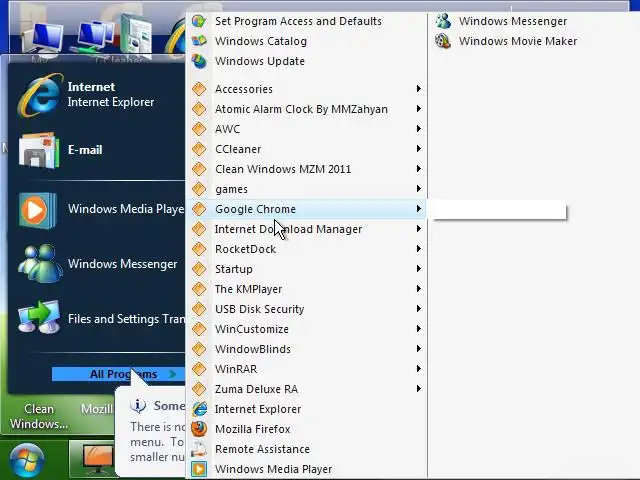Select the WindowBlinds folder label

coord(253,349)
